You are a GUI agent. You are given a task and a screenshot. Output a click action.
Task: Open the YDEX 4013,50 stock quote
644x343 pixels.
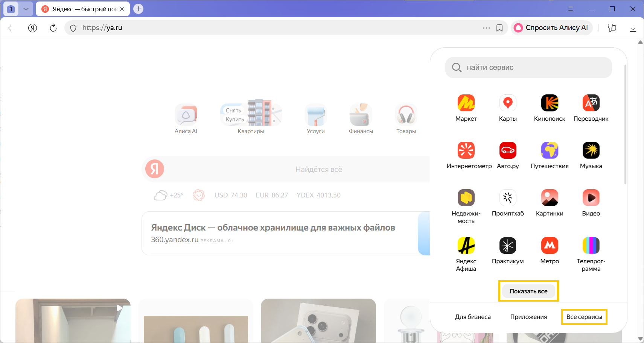pos(318,195)
